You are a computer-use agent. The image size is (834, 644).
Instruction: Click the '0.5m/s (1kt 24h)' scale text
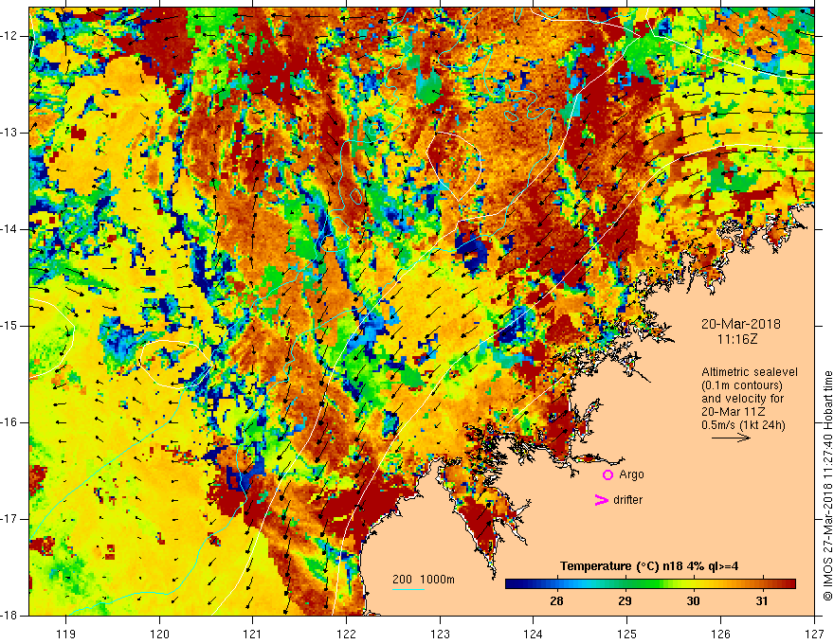pos(743,425)
